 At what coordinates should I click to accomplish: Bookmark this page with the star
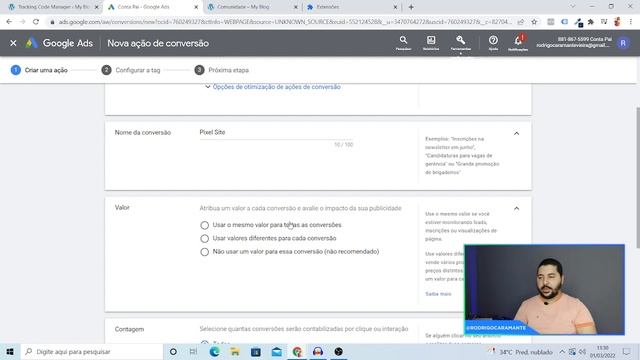click(534, 22)
